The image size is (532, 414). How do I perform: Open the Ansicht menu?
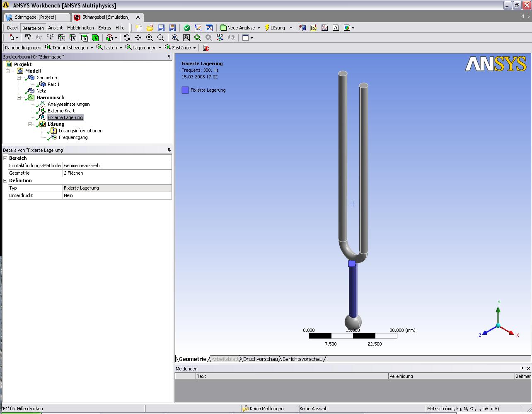(x=56, y=28)
